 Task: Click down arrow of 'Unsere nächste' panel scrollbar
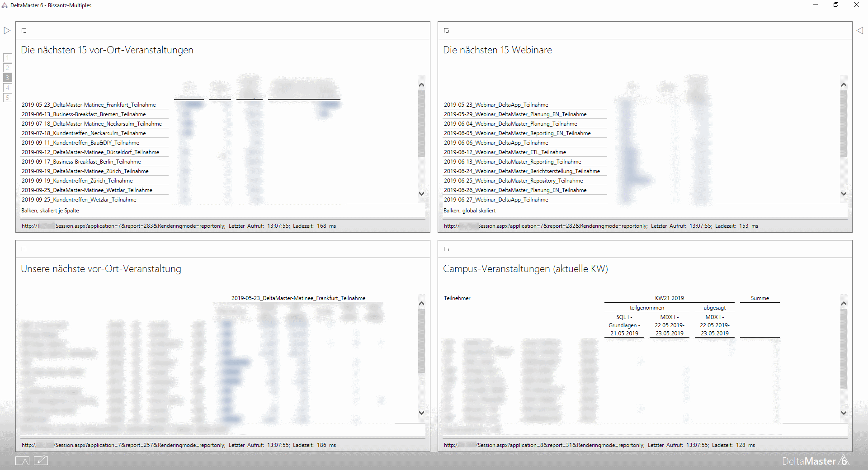421,413
